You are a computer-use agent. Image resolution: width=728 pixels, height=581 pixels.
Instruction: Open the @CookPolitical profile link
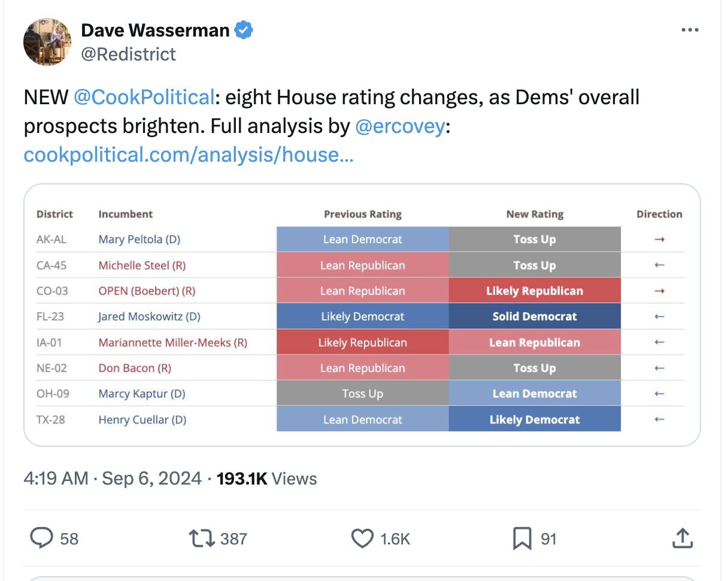point(143,96)
